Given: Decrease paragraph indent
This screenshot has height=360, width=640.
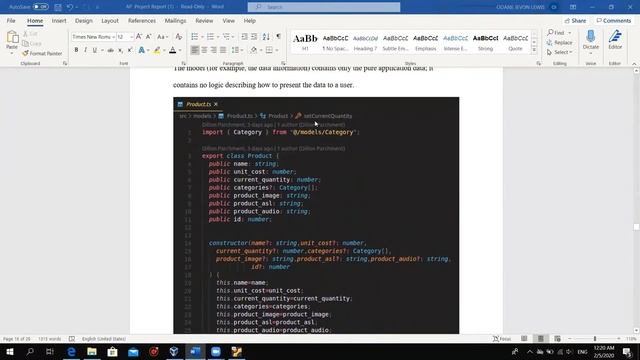Looking at the screenshot, I should (244, 37).
